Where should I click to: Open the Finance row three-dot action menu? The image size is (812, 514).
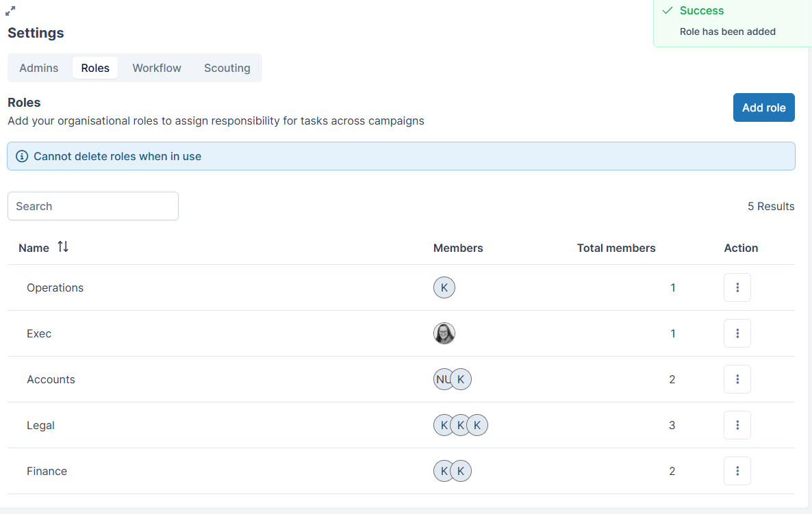click(x=737, y=471)
